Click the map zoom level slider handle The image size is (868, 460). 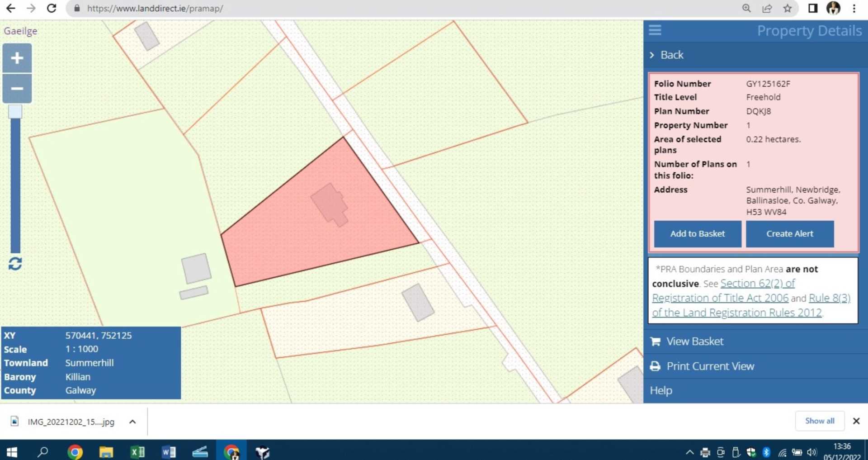(15, 112)
